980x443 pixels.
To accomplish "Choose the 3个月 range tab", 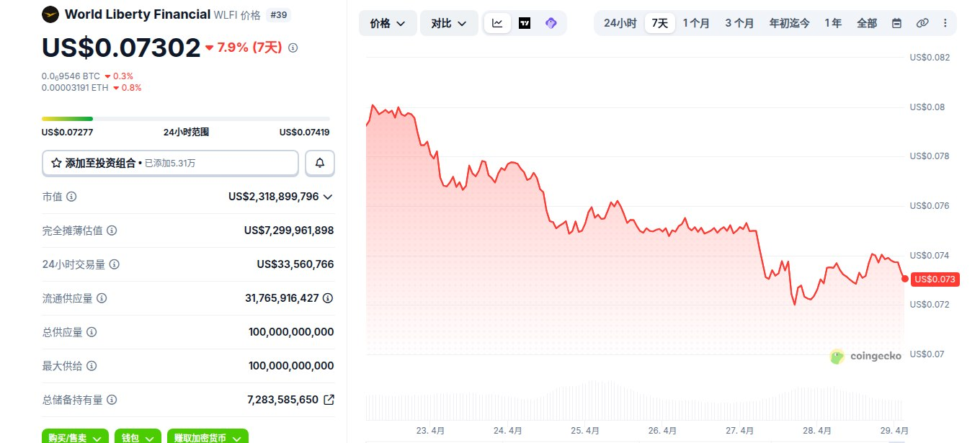I will pos(739,23).
